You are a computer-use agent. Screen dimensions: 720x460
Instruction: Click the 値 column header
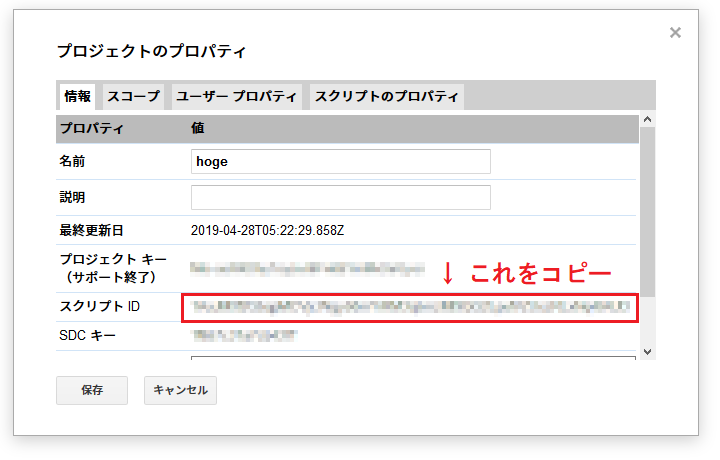[x=198, y=128]
